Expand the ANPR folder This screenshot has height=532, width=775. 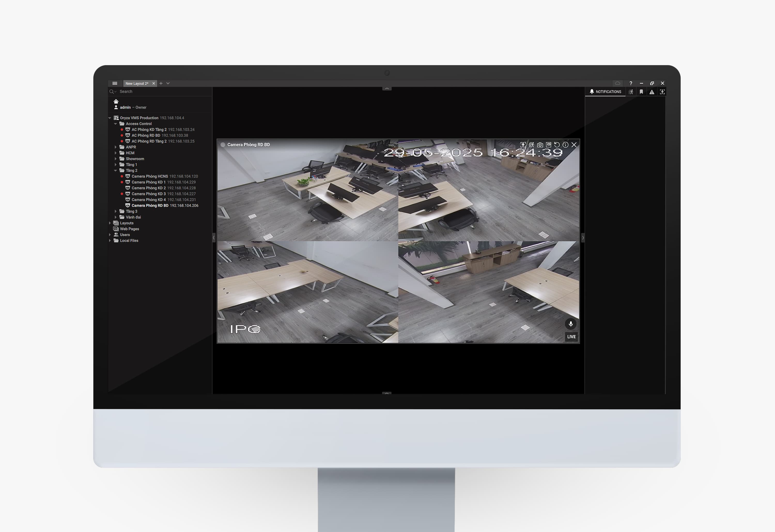[x=115, y=147]
